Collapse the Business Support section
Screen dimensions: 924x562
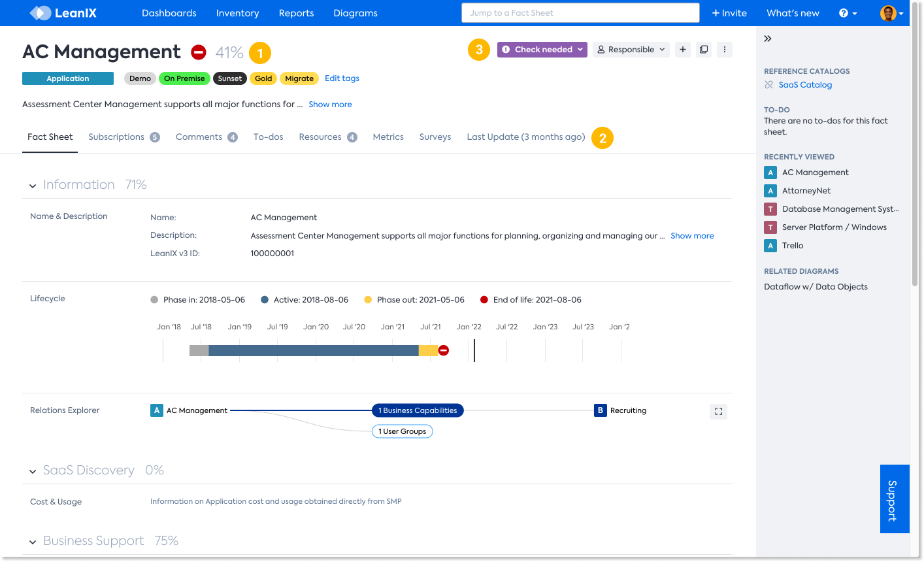33,542
